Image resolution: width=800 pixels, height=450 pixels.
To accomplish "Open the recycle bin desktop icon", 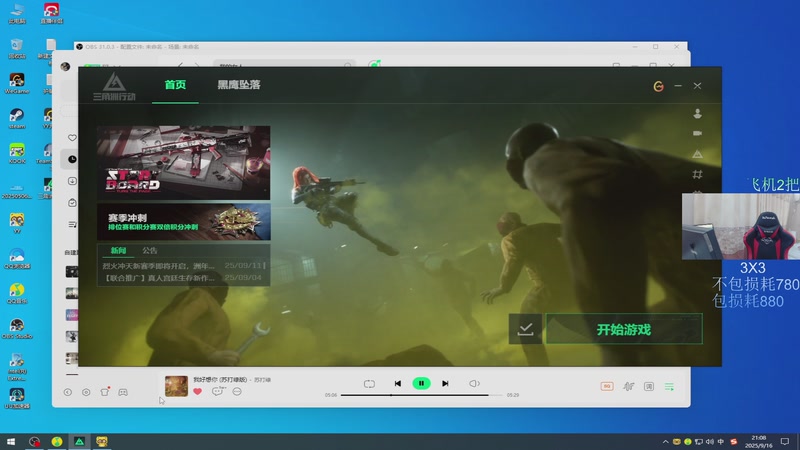I will click(16, 48).
